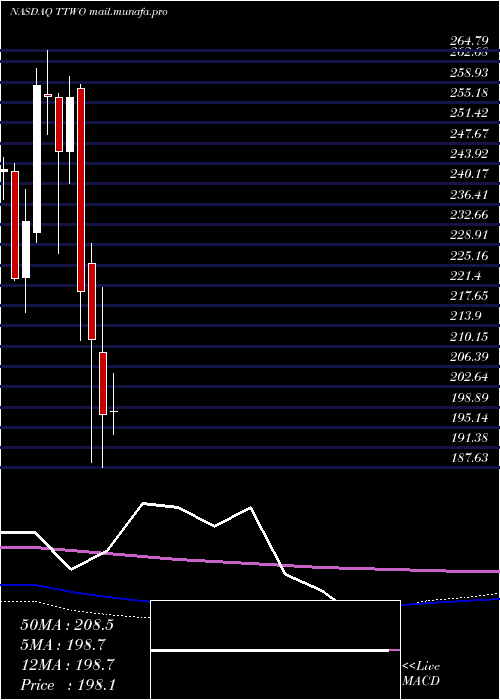Select the 210.15 price axis label
This screenshot has width=500, height=700.
(469, 337)
